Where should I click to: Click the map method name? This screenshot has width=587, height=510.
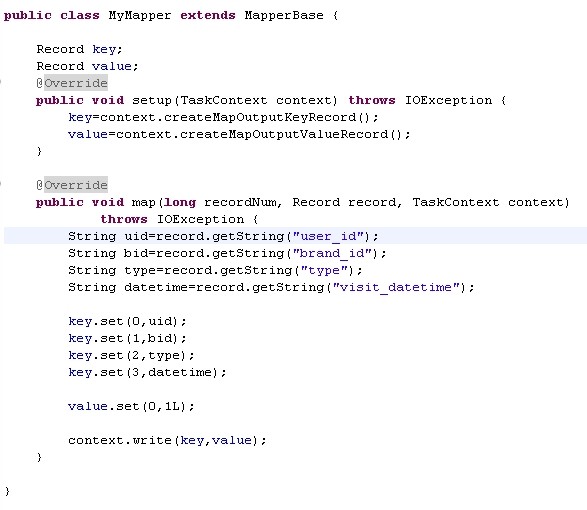pos(143,203)
